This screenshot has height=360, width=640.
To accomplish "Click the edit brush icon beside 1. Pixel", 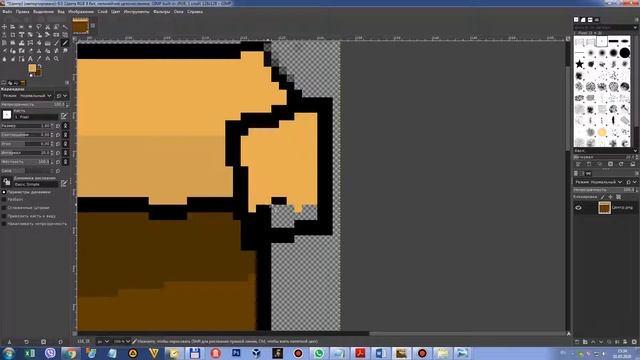I will coord(64,116).
